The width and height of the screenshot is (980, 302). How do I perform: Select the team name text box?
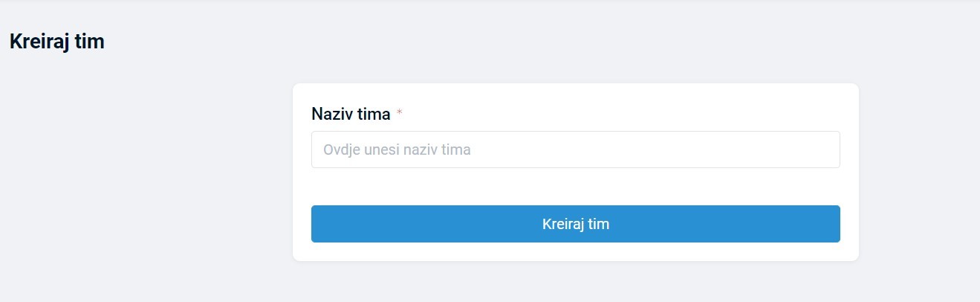pyautogui.click(x=575, y=150)
